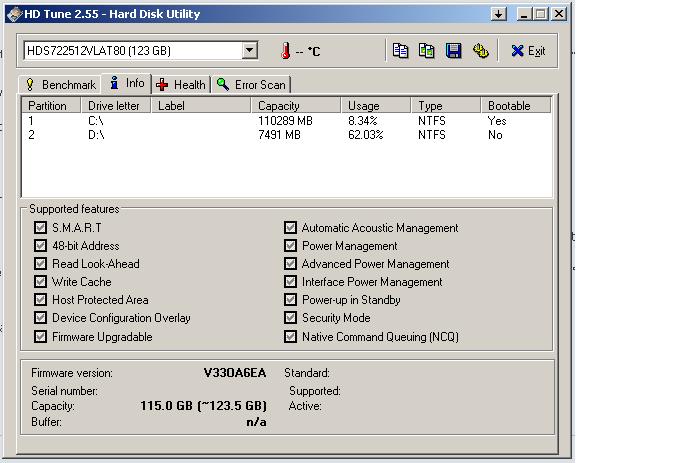Toggle the Firmware Upgradable checkbox
The height and width of the screenshot is (463, 683).
41,336
